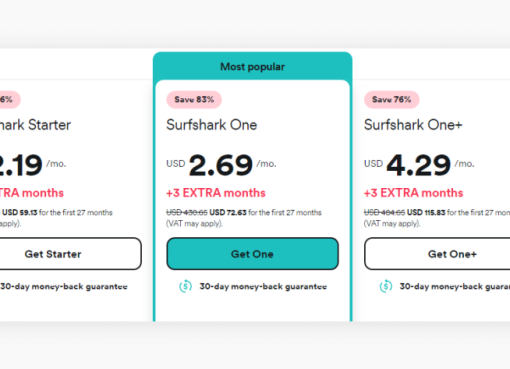510x369 pixels.
Task: Click USD 59.13 billing detail under Starter
Action: point(56,213)
